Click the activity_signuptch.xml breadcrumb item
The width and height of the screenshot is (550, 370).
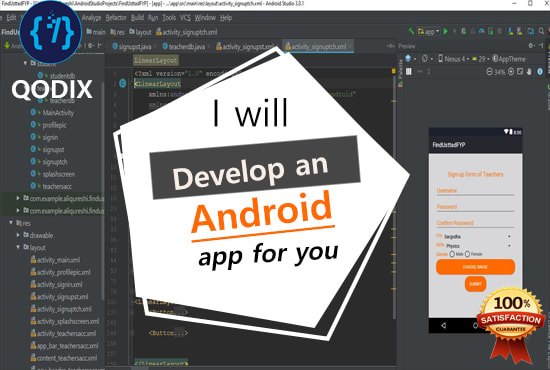(x=186, y=32)
